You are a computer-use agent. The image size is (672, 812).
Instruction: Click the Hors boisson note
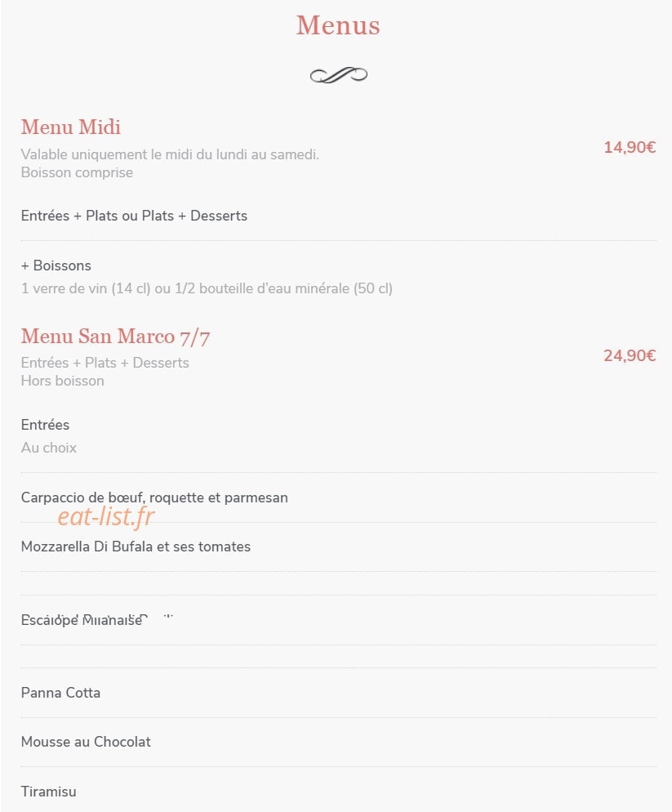pyautogui.click(x=63, y=381)
